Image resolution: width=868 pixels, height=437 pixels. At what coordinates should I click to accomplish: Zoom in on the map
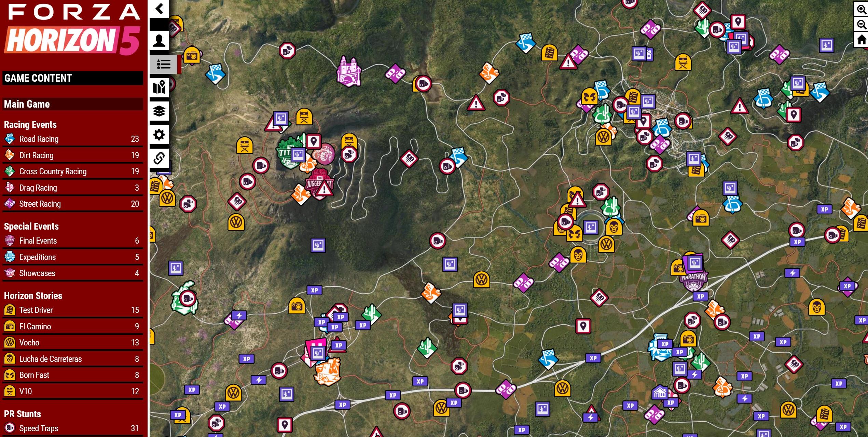pos(861,10)
